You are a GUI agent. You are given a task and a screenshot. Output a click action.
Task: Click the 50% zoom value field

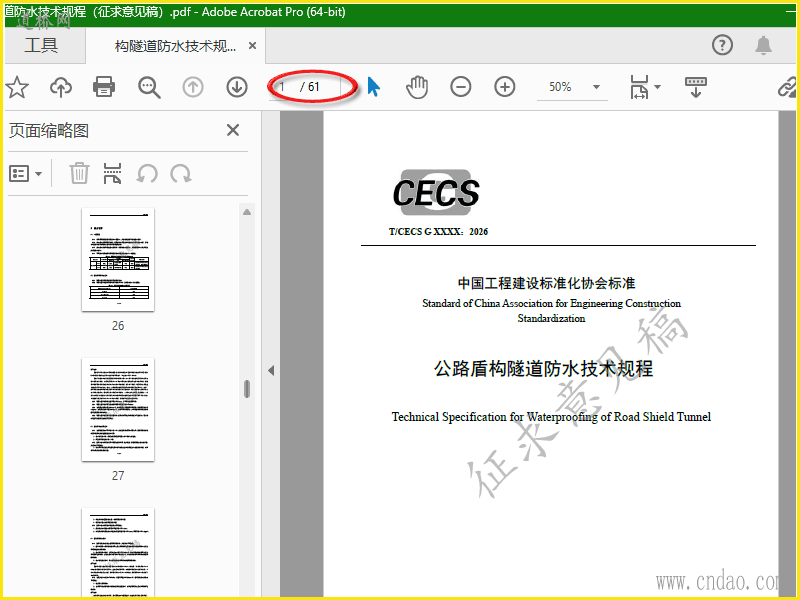[560, 87]
